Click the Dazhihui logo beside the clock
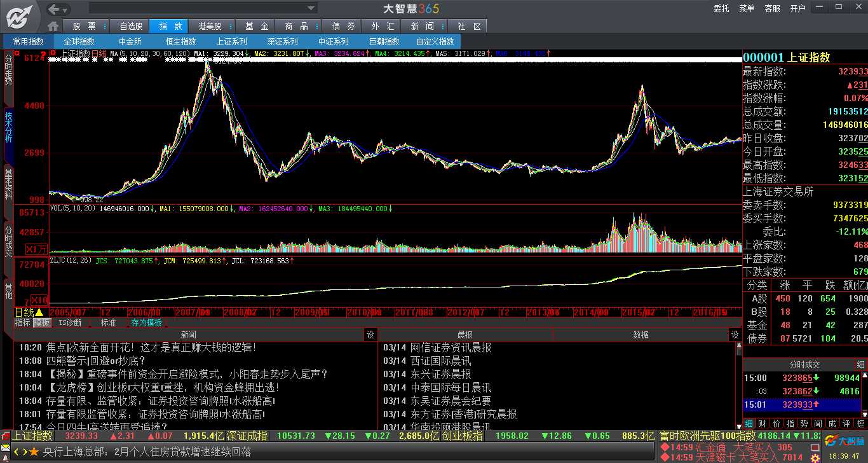868x463 pixels. [845, 441]
